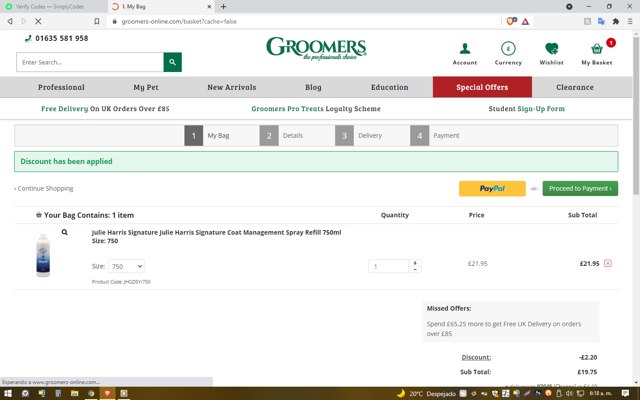
Task: Open the Currency selector icon
Action: (x=508, y=53)
